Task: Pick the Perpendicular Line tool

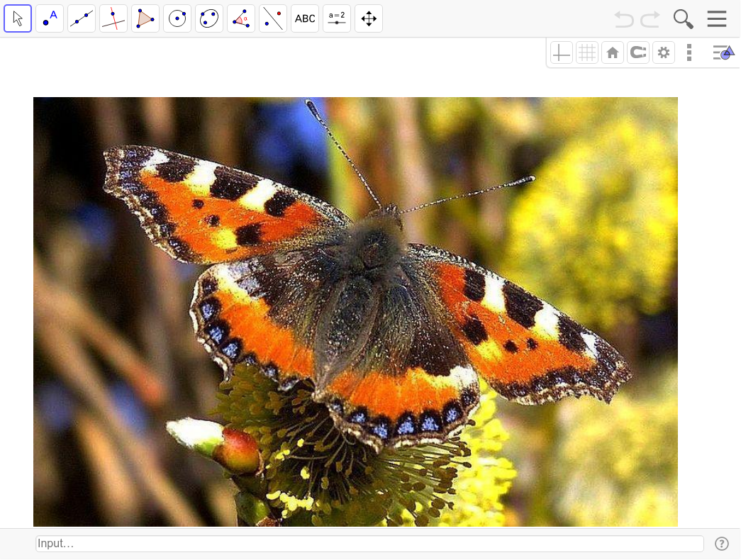Action: pos(113,18)
